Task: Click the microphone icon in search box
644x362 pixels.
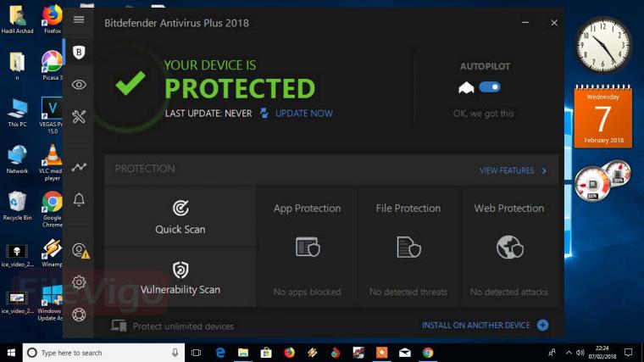Action: pyautogui.click(x=175, y=353)
